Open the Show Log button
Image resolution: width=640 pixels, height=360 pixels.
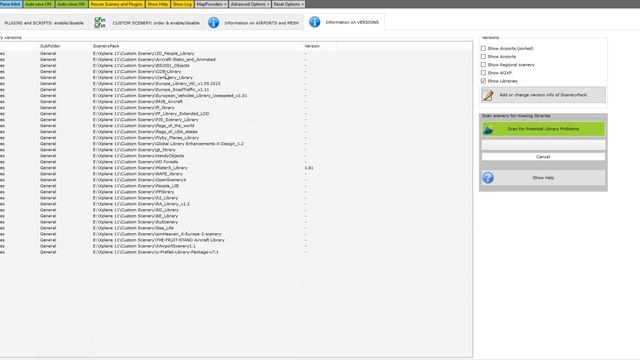click(182, 4)
